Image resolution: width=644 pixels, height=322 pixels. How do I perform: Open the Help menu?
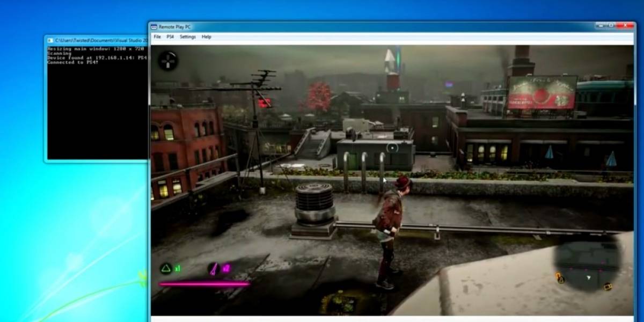pyautogui.click(x=207, y=37)
